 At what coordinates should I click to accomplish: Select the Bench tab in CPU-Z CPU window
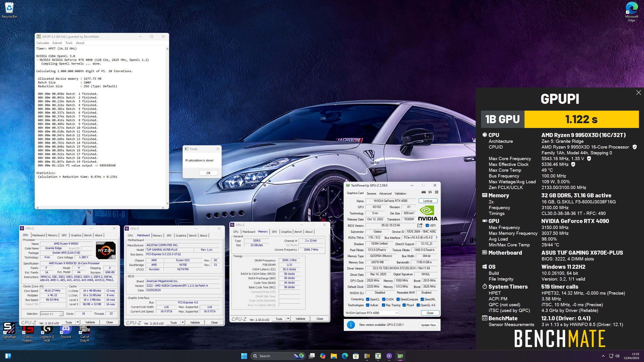[x=88, y=235]
